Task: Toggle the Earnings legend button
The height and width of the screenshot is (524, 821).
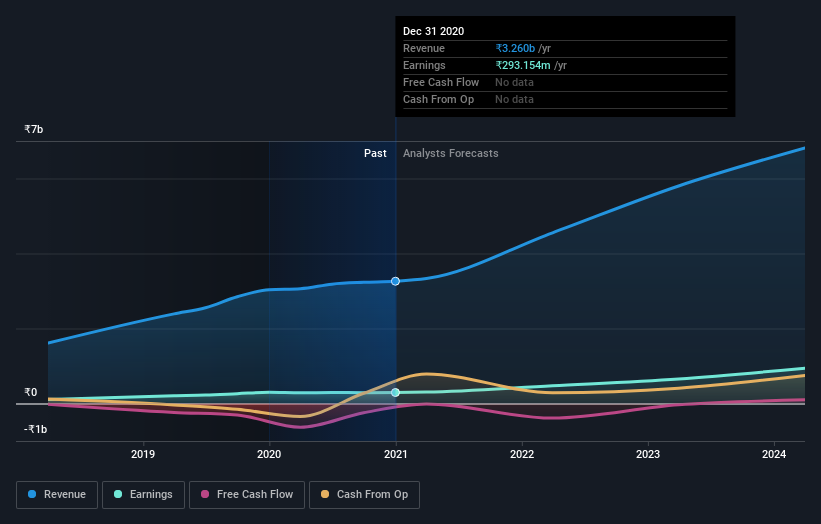Action: pos(143,495)
